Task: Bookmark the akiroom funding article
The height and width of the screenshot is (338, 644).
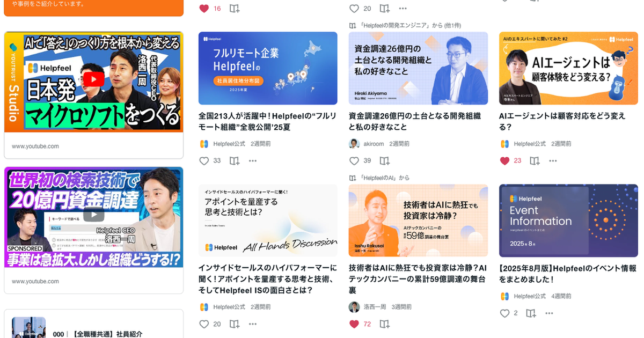Action: point(385,161)
